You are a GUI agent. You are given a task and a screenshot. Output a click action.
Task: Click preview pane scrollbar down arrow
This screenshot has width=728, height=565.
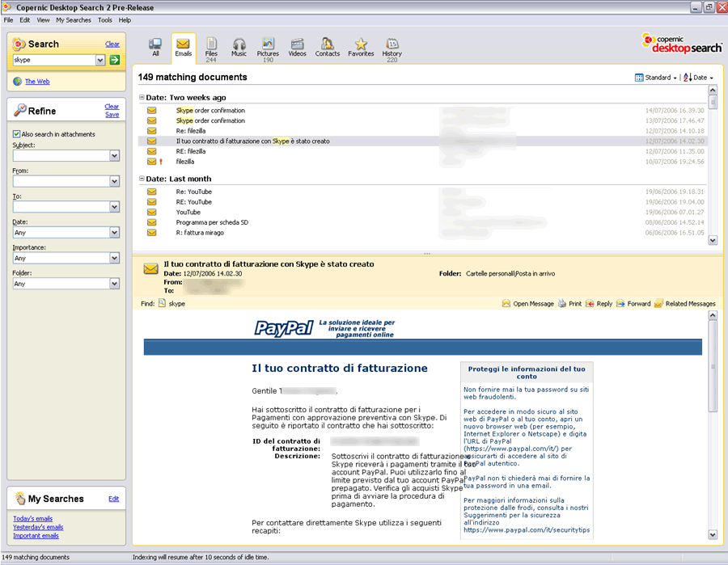[713, 535]
